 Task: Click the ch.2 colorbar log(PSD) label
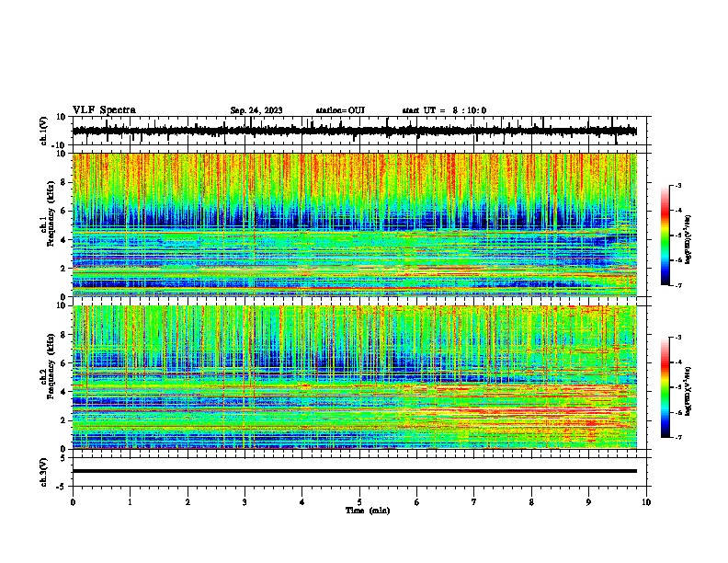tap(688, 391)
